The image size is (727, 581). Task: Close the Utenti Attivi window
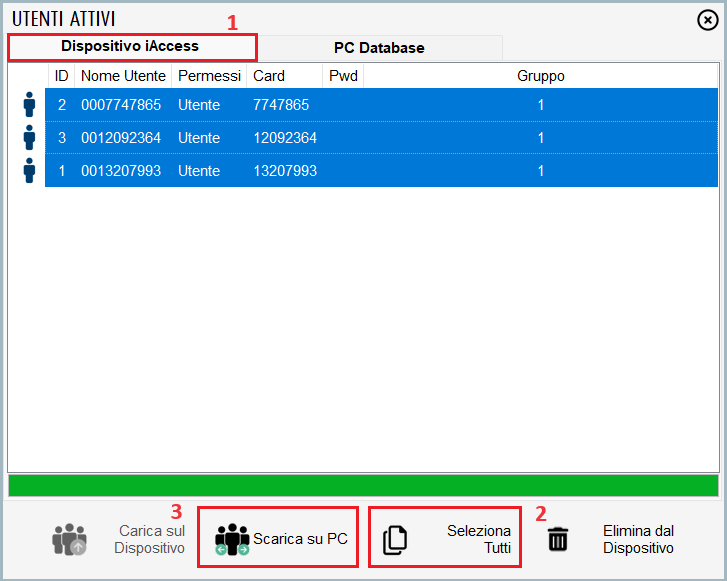[x=708, y=20]
